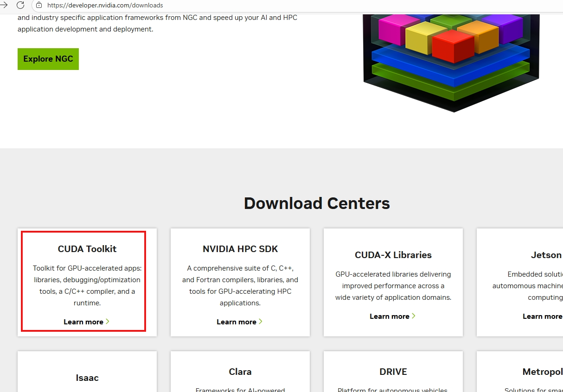The image size is (563, 392).
Task: Open the CUDA Toolkit card title
Action: pyautogui.click(x=87, y=249)
